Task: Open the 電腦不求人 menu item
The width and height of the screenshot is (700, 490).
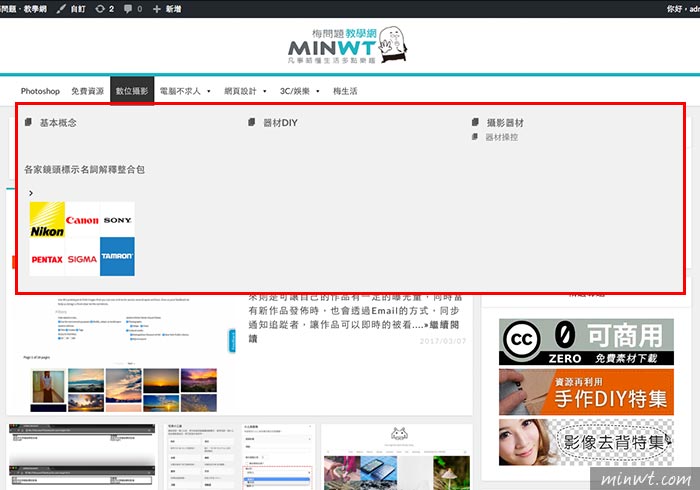Action: click(180, 91)
